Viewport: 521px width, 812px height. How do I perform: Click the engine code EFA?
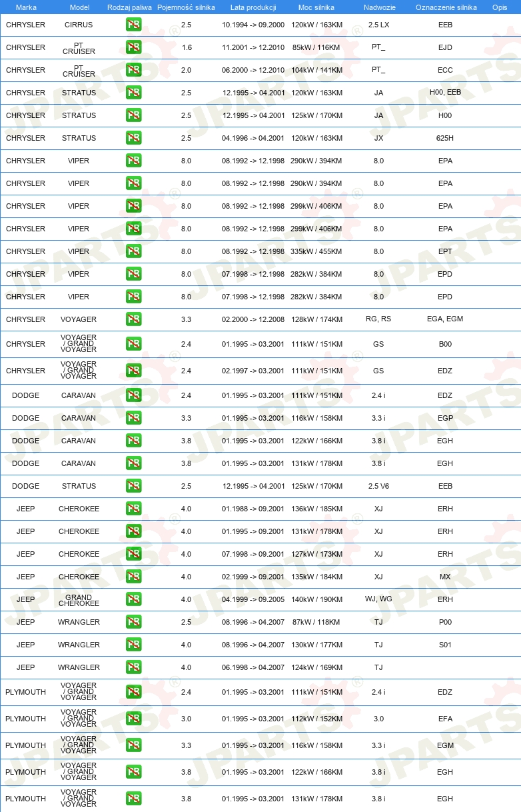pos(445,719)
